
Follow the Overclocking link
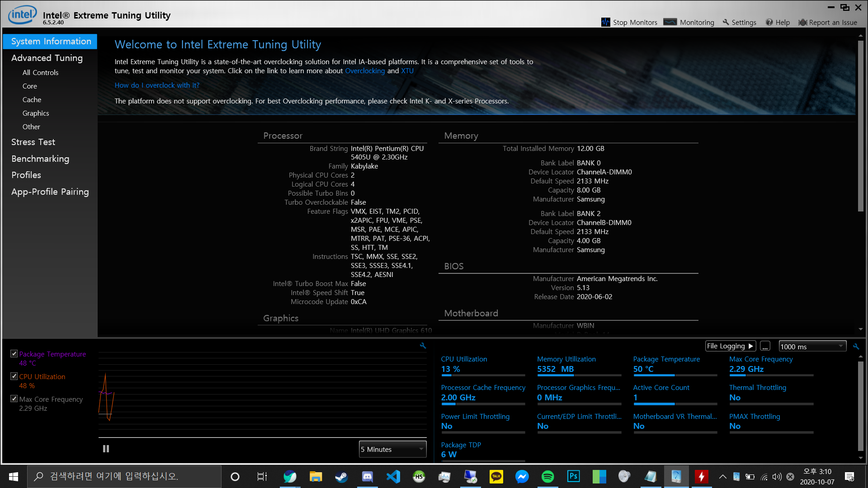[x=365, y=71]
